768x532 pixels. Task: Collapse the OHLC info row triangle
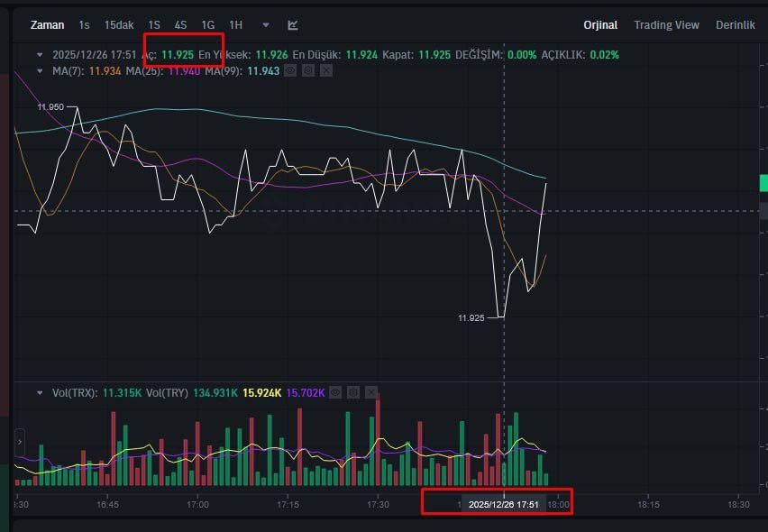(40, 55)
